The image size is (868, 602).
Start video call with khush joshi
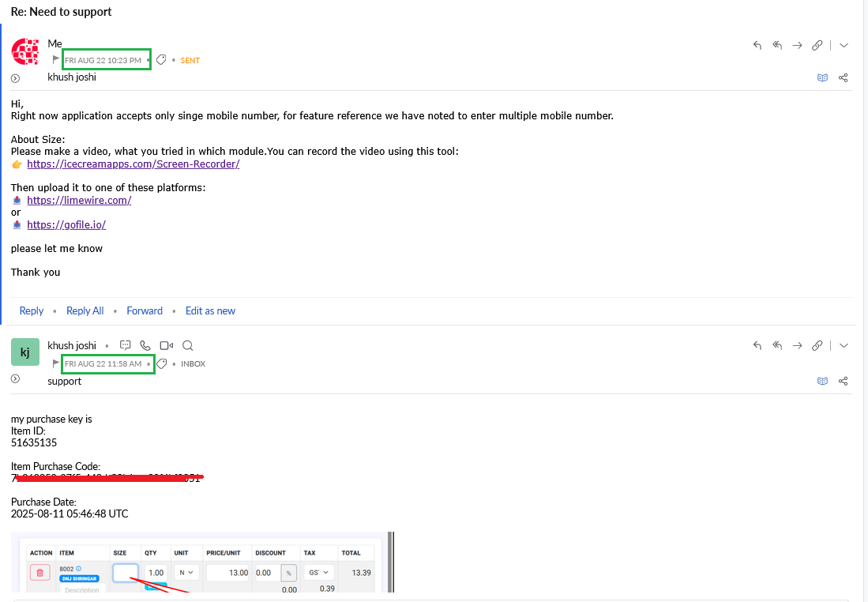coord(166,345)
